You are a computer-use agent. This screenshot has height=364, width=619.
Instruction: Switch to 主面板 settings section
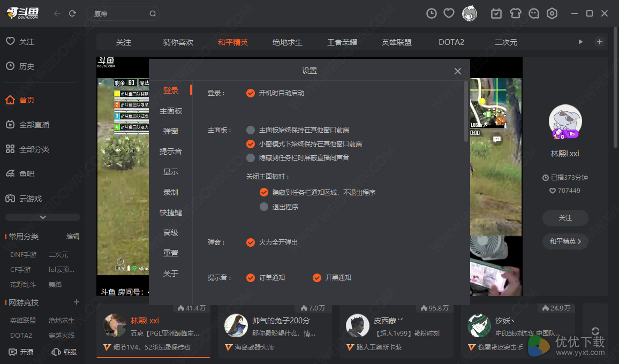[170, 111]
